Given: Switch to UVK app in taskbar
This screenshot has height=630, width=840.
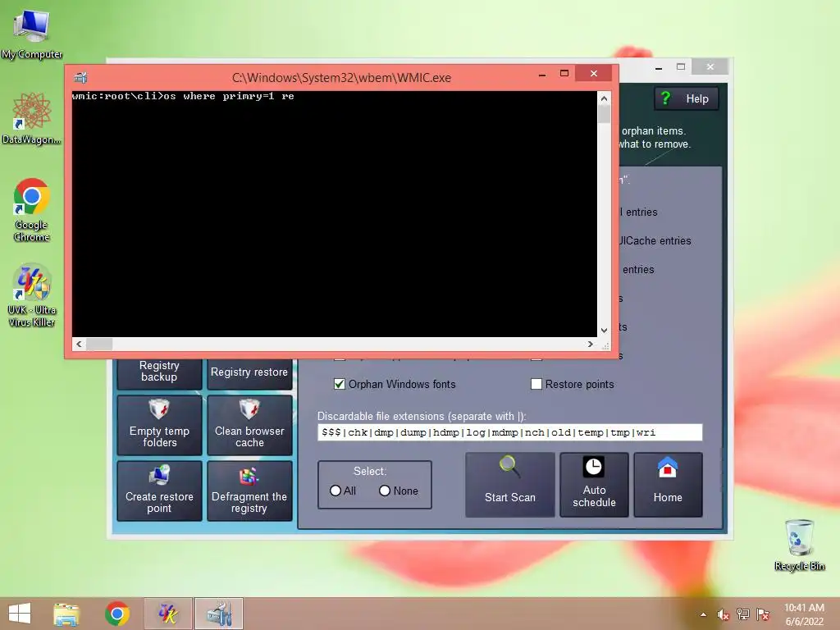Looking at the screenshot, I should tap(167, 614).
